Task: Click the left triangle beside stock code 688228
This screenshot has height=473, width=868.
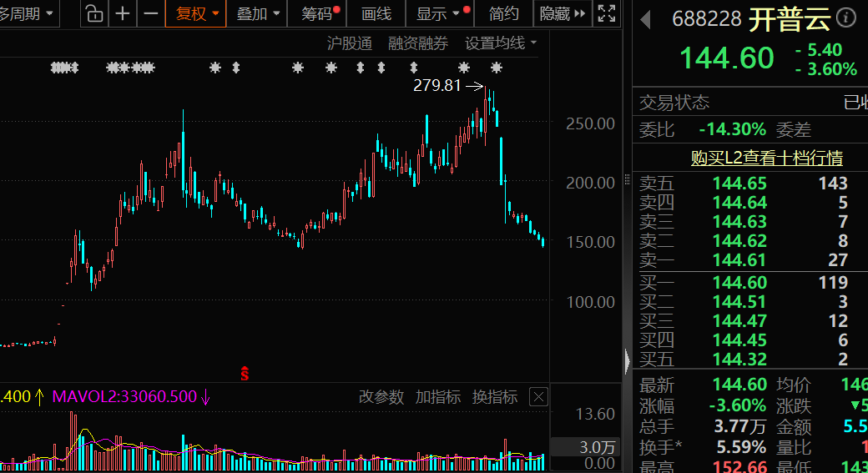Action: pos(645,18)
